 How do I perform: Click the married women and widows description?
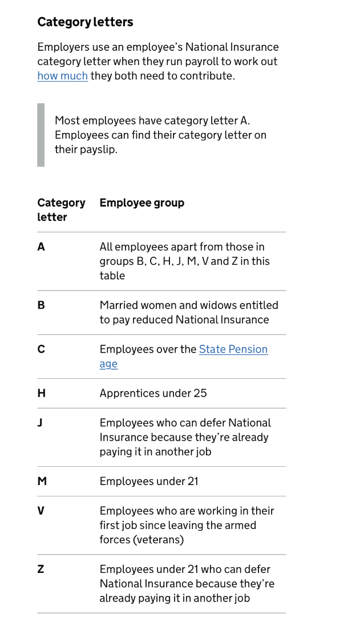pyautogui.click(x=189, y=312)
